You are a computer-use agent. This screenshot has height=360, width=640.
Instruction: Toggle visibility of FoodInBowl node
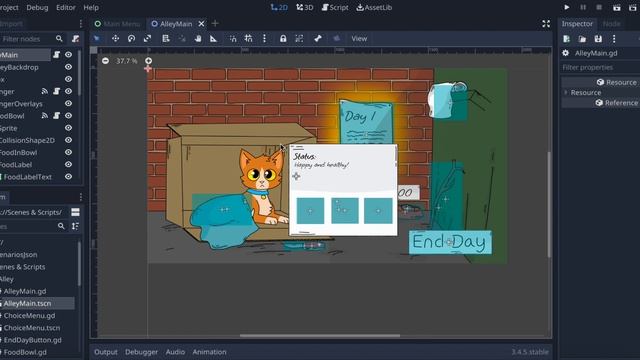(x=69, y=152)
